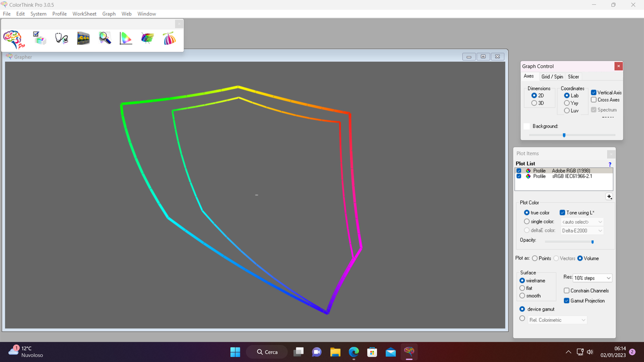Screen dimensions: 644x362
Task: Open the Worksheet tool
Action: click(40, 38)
